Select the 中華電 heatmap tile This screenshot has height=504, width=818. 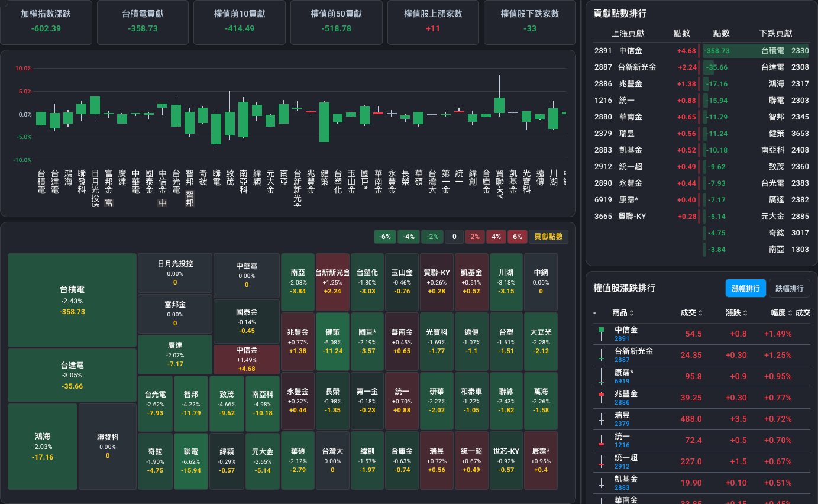(247, 276)
